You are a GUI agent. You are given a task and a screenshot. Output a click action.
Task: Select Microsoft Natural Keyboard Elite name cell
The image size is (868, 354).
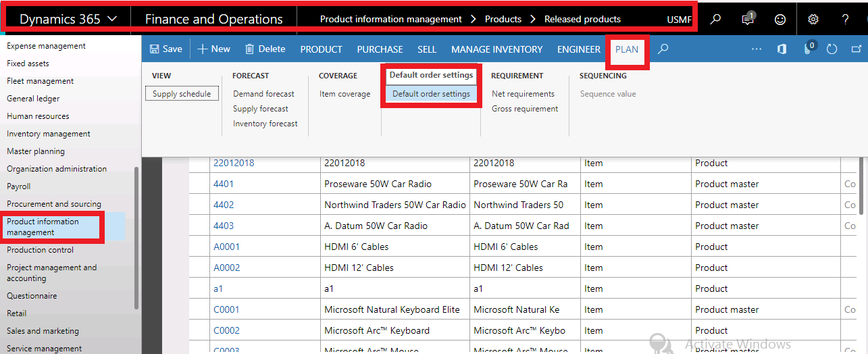395,309
